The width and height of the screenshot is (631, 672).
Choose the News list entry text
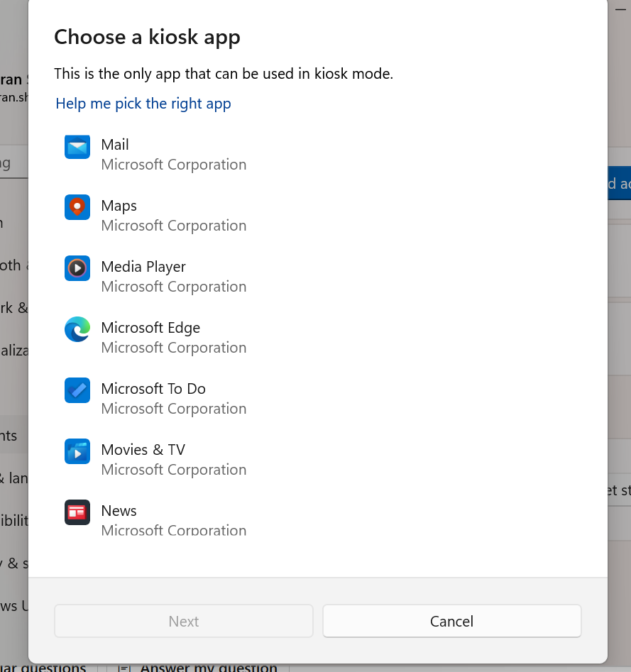click(119, 510)
